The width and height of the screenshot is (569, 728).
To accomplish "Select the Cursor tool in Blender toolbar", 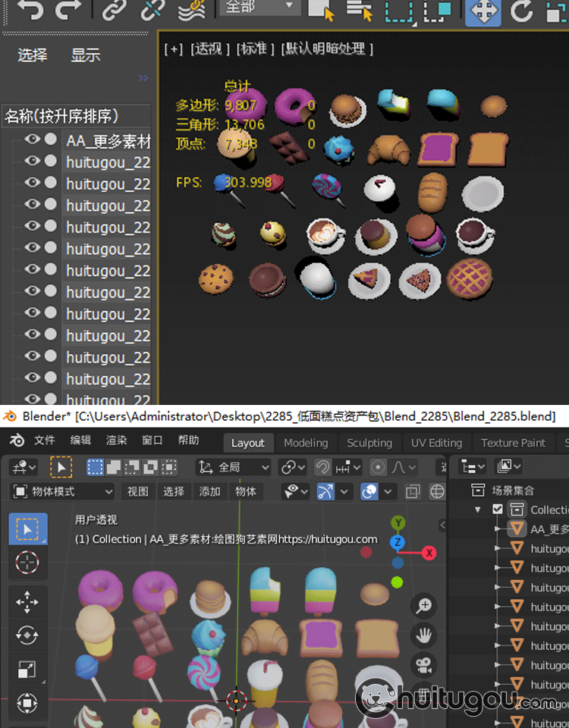I will coord(27,563).
